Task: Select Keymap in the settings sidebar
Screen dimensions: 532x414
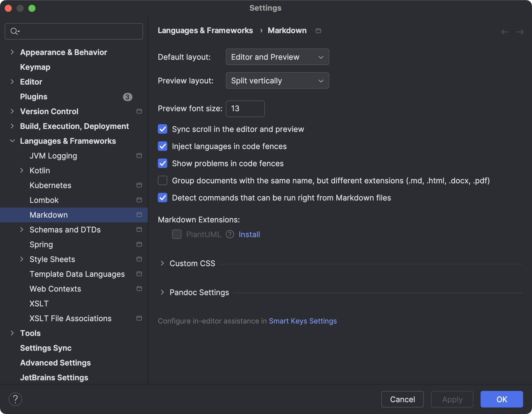Action: point(35,67)
